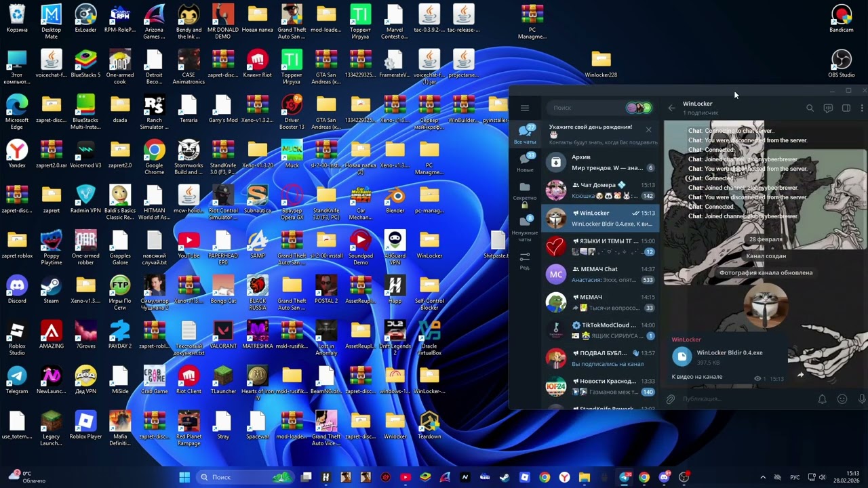Select the Winlocker228 folder on desktop
Screen dimensions: 868x488
[x=601, y=64]
